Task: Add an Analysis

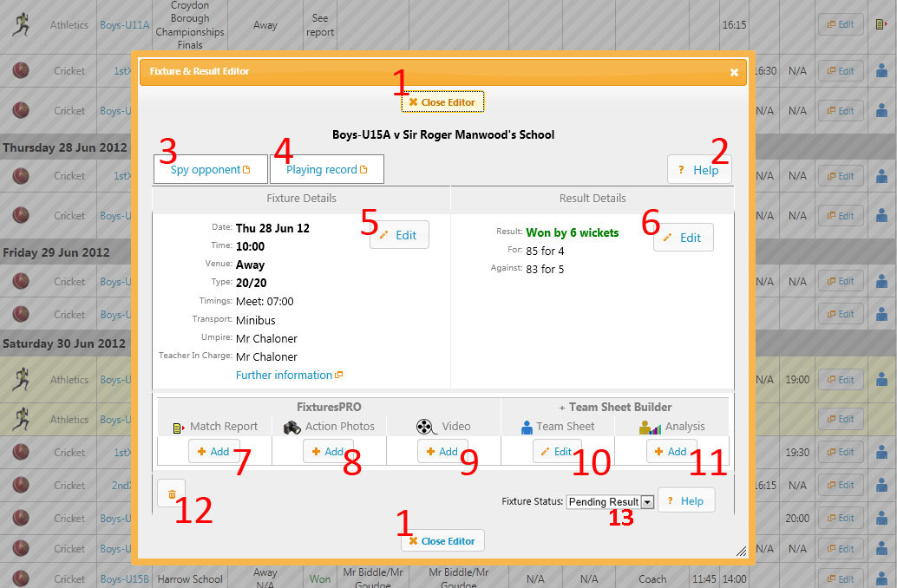Action: (671, 451)
